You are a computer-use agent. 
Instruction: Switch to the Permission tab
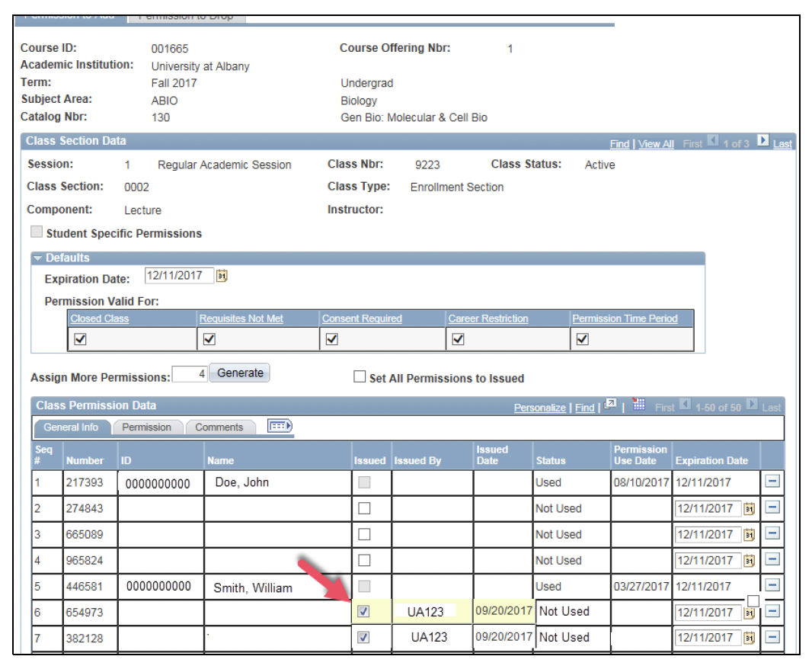pyautogui.click(x=146, y=427)
